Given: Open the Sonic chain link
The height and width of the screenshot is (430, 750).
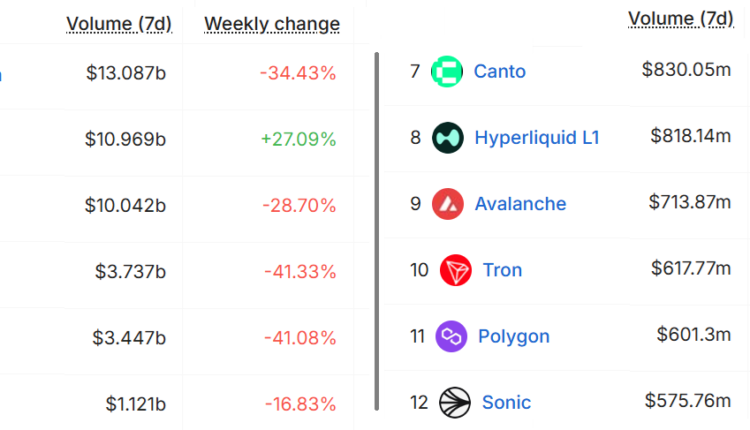Looking at the screenshot, I should 506,402.
